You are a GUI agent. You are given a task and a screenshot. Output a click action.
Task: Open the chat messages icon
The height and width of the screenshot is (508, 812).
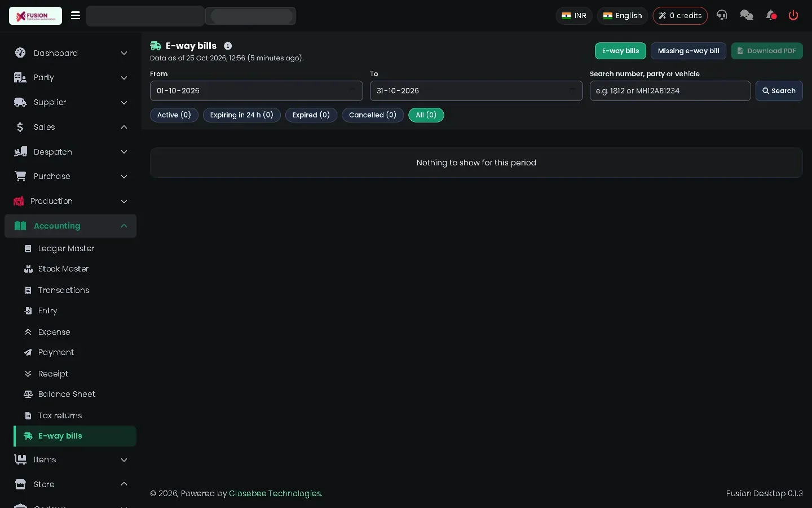747,15
